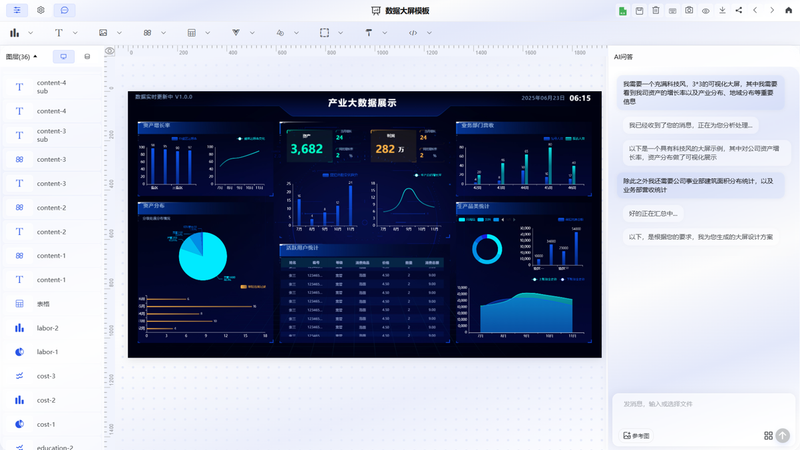Screen dimensions: 800x450
Task: Select the content-1 text layer
Action: [x=52, y=280]
